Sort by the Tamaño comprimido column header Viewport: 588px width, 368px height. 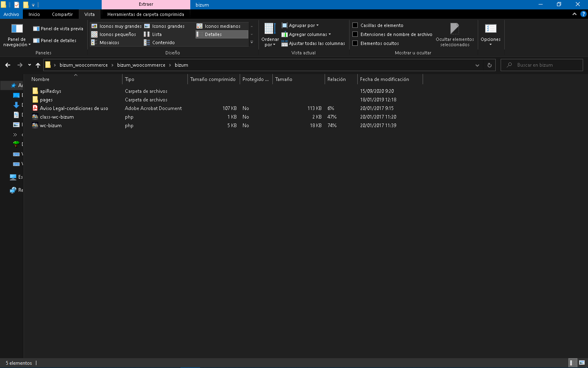[x=214, y=79]
